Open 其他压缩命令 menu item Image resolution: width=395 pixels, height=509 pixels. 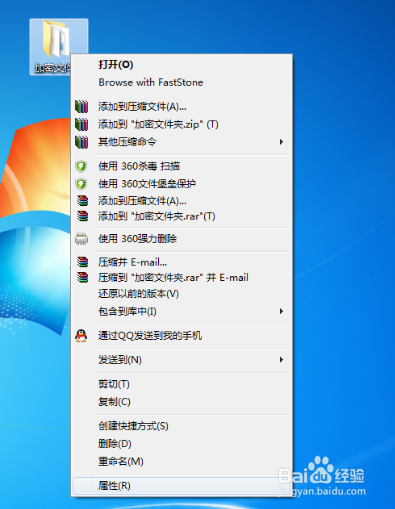coord(182,142)
